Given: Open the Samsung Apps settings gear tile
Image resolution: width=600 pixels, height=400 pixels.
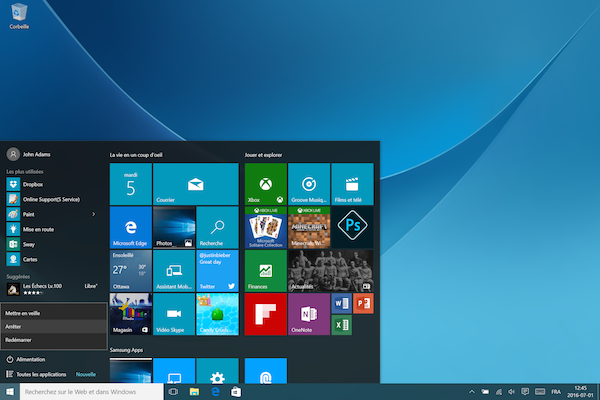Looking at the screenshot, I should [x=217, y=371].
